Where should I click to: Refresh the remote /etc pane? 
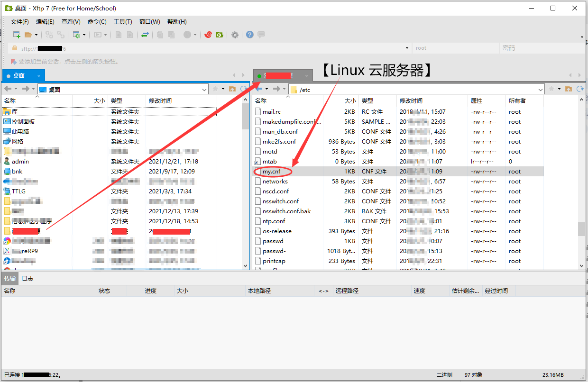(579, 89)
